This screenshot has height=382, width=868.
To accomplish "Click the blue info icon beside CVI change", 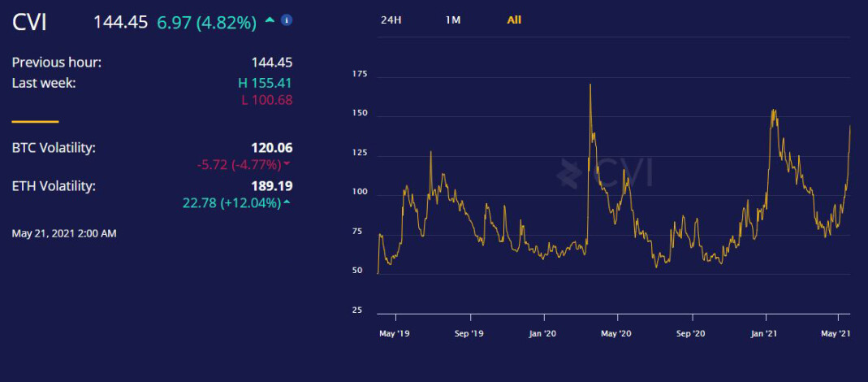I will [x=286, y=20].
